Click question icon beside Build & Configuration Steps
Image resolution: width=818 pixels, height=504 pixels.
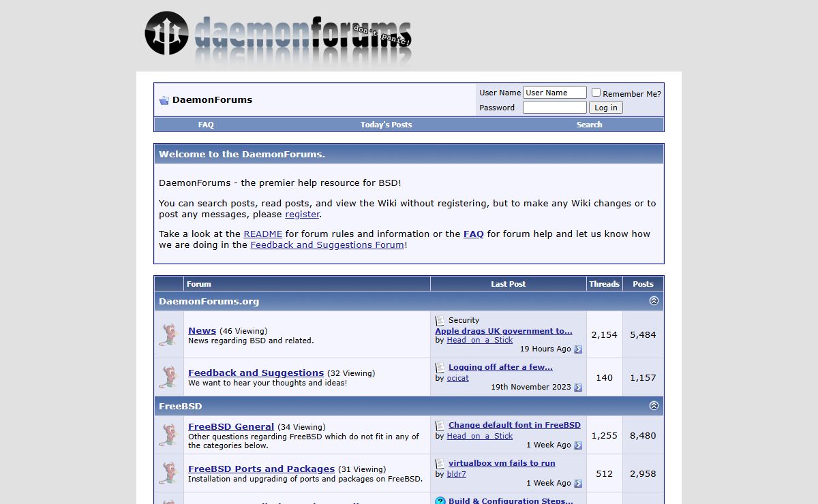click(440, 501)
